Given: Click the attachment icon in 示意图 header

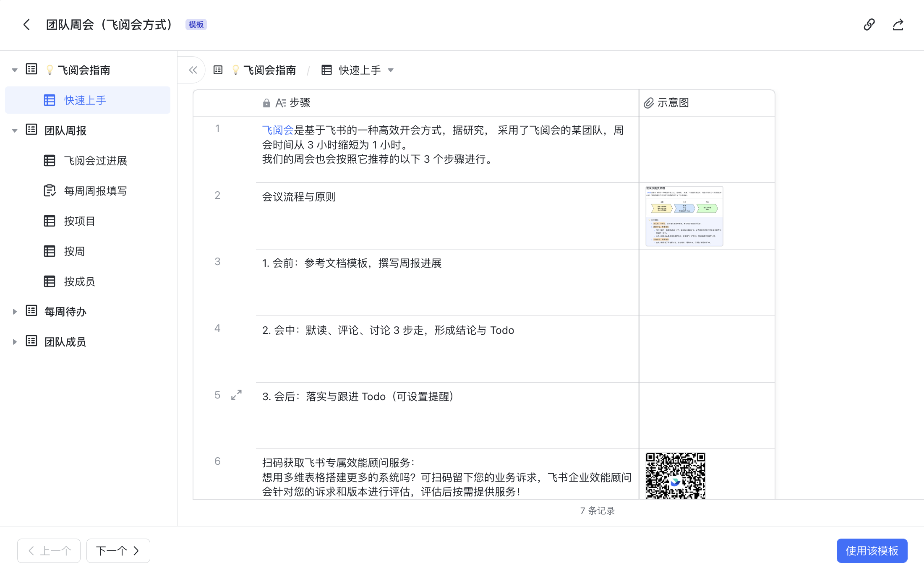Looking at the screenshot, I should [649, 103].
